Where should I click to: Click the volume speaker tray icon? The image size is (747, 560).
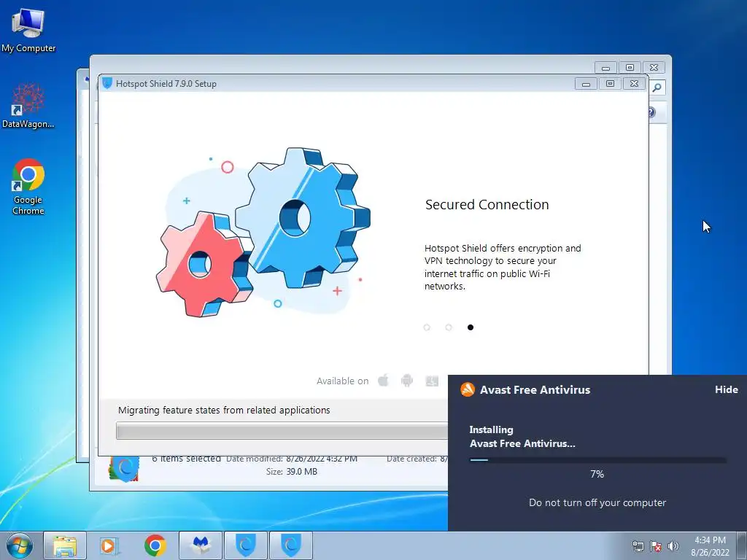pos(673,546)
